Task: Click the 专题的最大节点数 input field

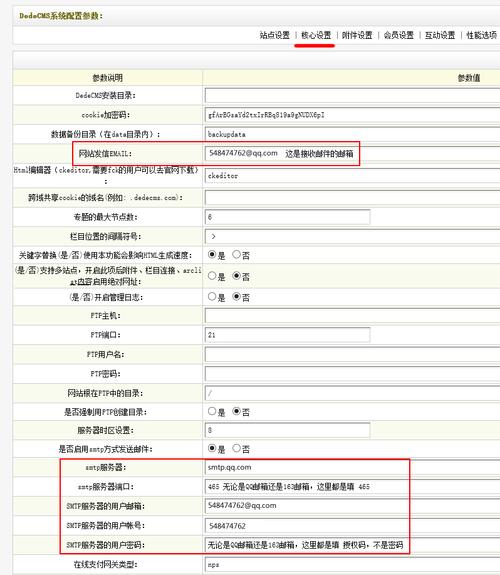Action: point(287,217)
